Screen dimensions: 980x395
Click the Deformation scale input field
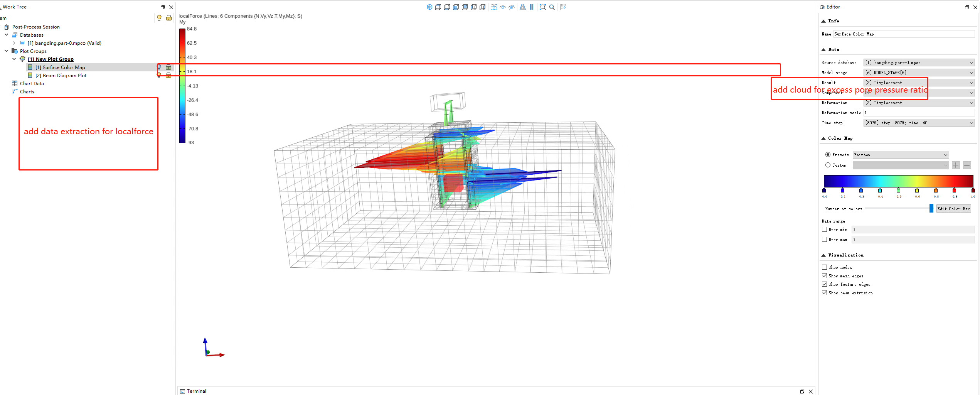919,113
